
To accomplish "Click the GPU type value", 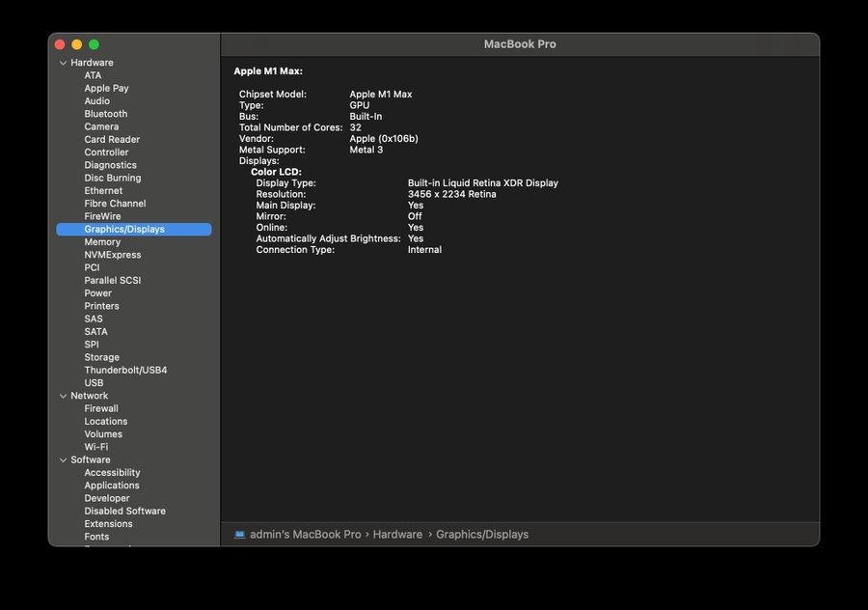I will click(360, 105).
